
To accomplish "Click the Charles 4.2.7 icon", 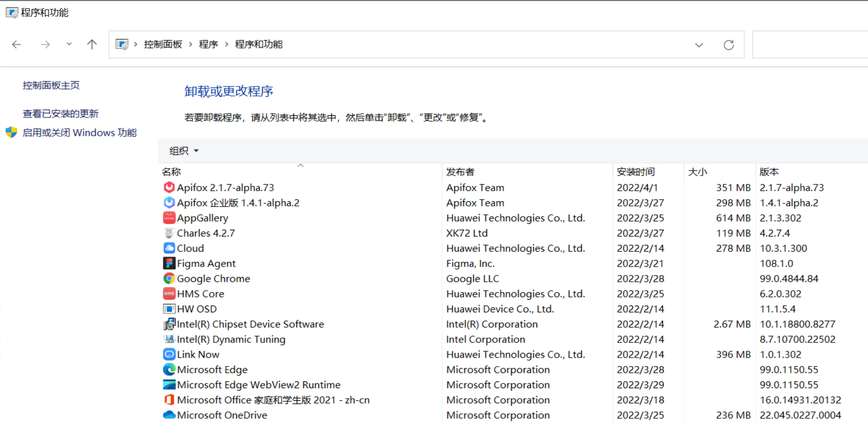I will coord(169,233).
